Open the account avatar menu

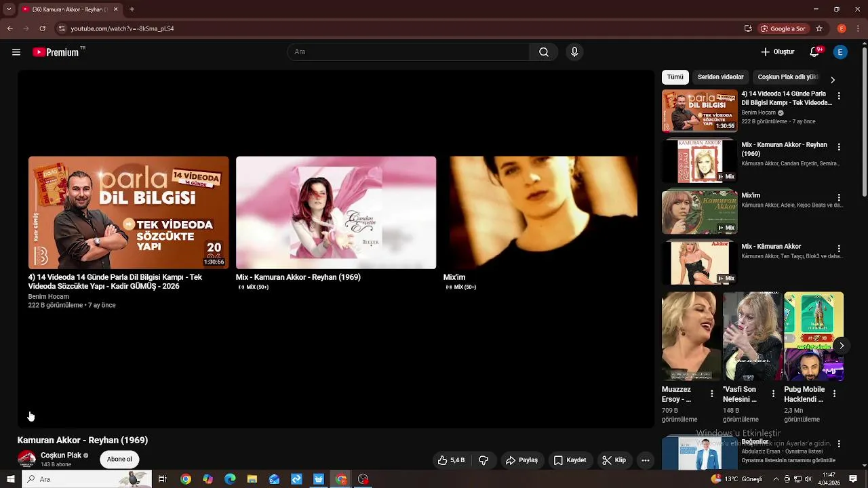click(840, 52)
